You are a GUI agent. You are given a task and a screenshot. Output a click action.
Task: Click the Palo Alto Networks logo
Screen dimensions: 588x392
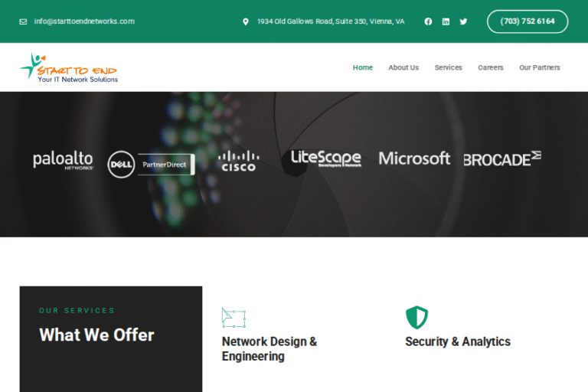[63, 161]
